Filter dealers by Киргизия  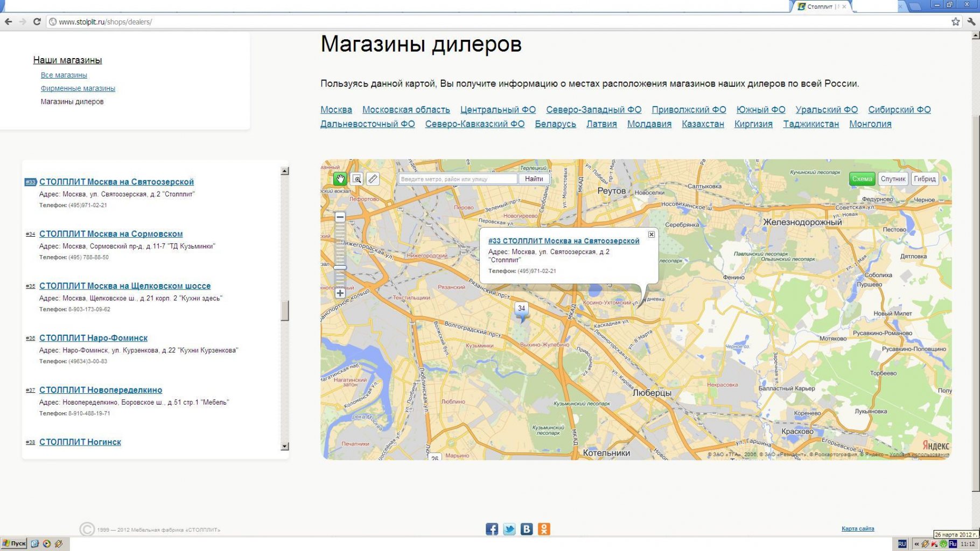coord(753,124)
